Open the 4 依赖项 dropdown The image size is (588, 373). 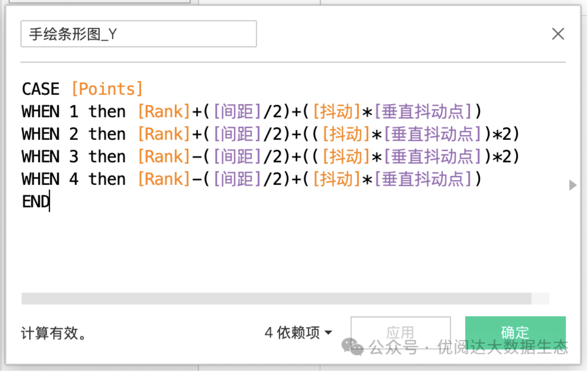298,333
